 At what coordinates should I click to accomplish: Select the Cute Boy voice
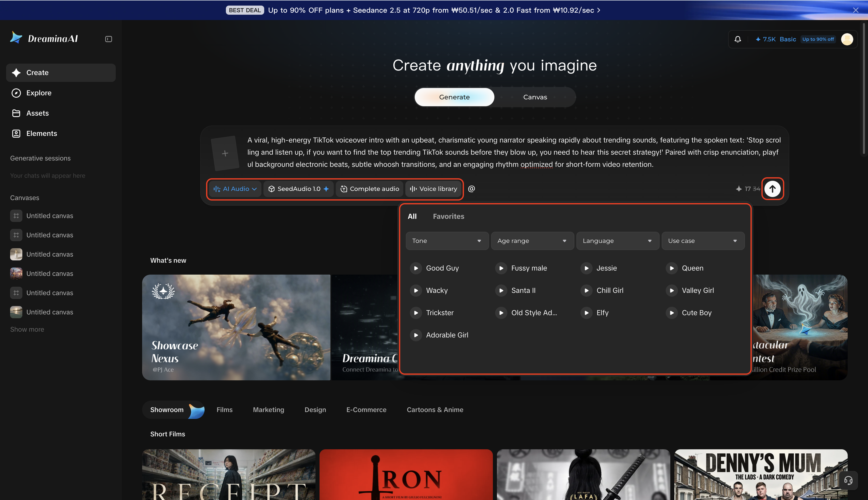696,313
